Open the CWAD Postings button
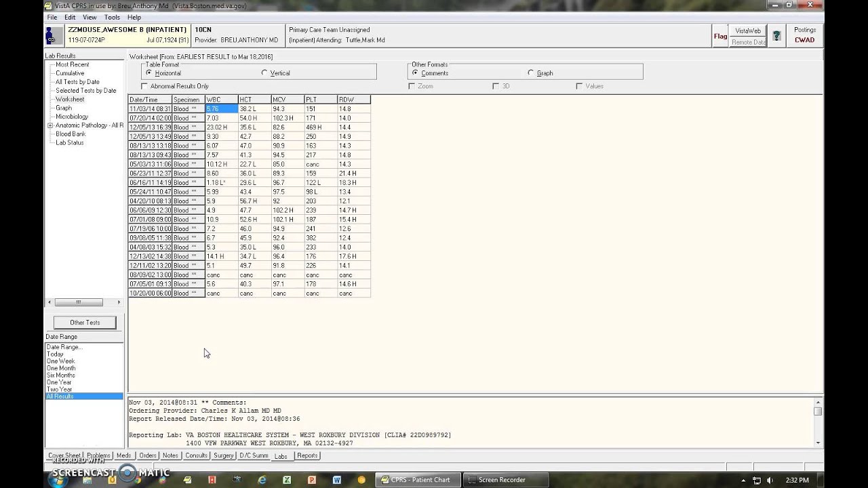The height and width of the screenshot is (488, 868). pyautogui.click(x=805, y=35)
